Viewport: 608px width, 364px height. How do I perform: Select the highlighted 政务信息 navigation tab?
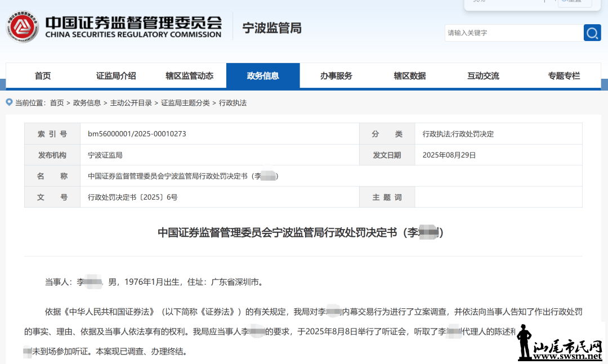[x=263, y=76]
